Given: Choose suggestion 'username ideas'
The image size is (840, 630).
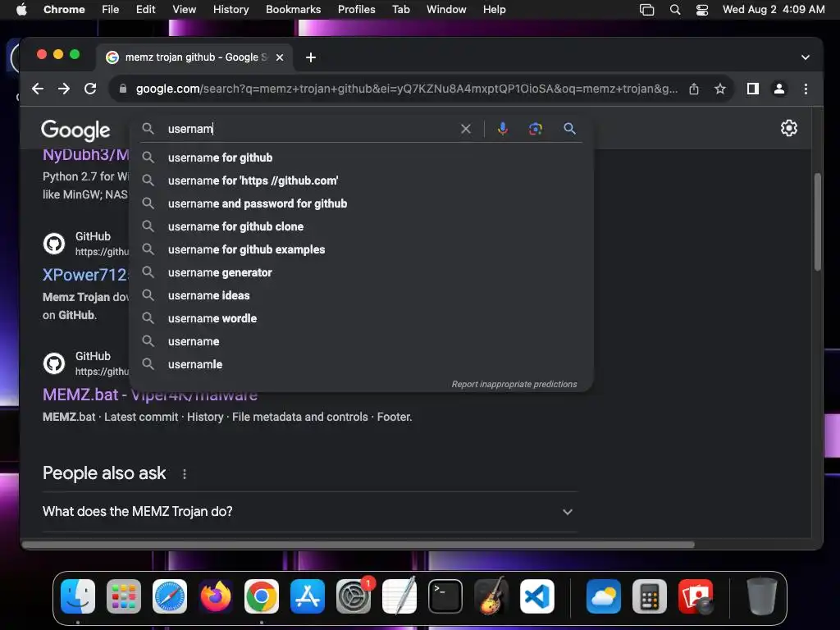Looking at the screenshot, I should point(361,295).
